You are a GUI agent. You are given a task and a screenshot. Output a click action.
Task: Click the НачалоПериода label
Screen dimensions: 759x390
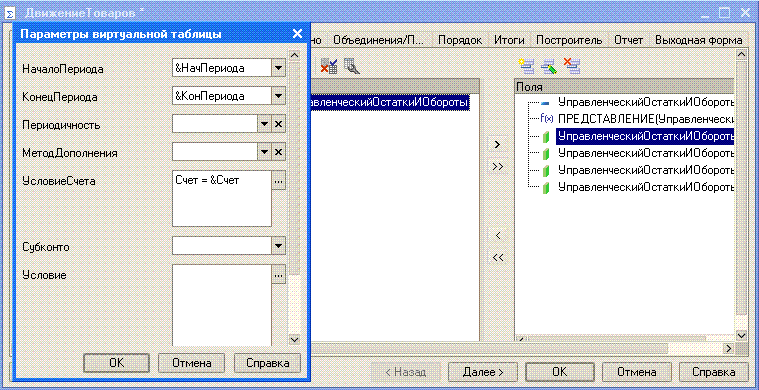pyautogui.click(x=63, y=69)
